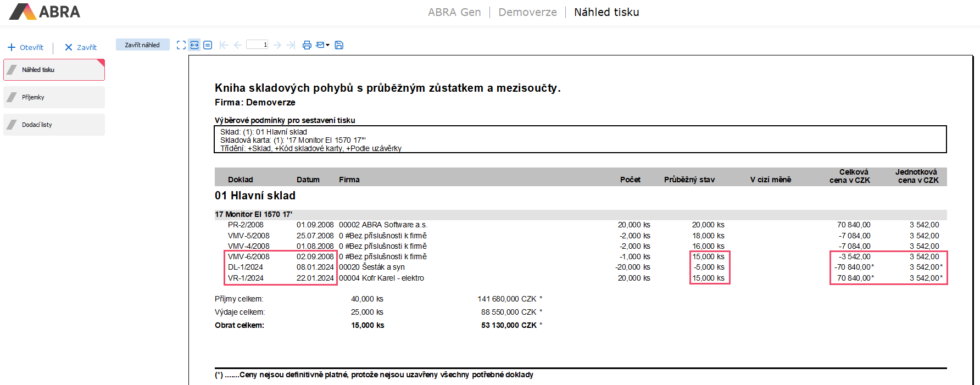Open a new agenda with Otevřít
Screen dimensions: 980x385
click(26, 47)
